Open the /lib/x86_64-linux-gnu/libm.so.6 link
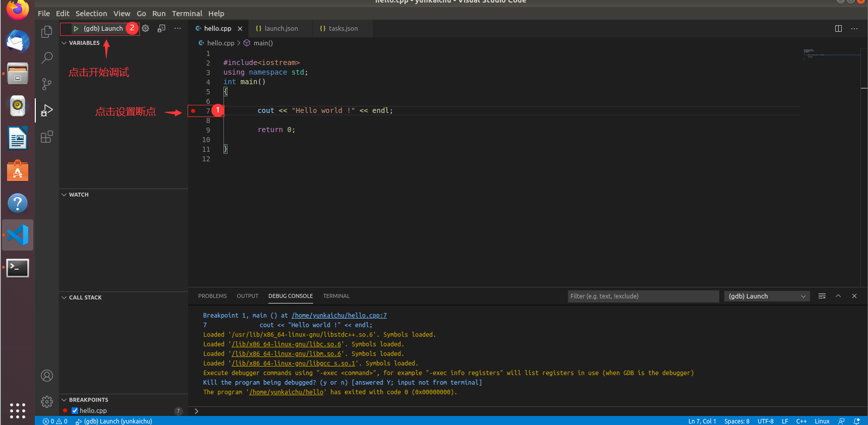 [x=286, y=354]
